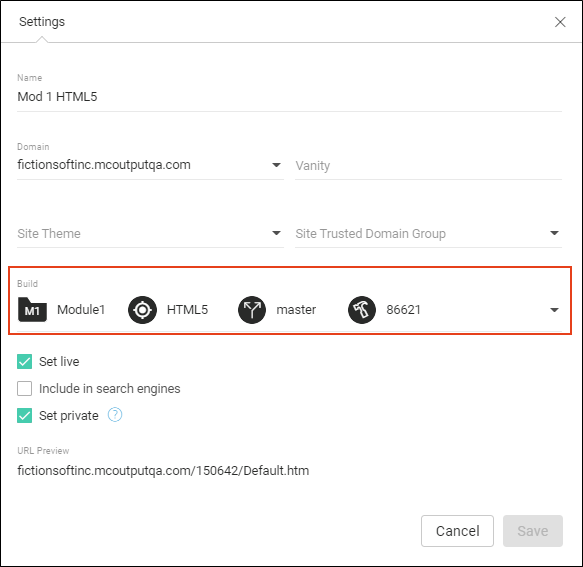
Task: Click the M1 project folder icon
Action: pos(32,309)
